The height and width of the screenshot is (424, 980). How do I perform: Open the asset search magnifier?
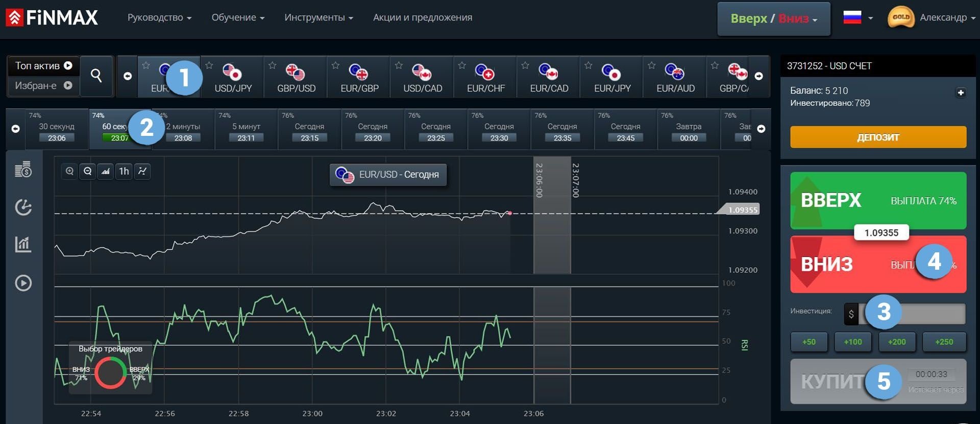pyautogui.click(x=96, y=76)
